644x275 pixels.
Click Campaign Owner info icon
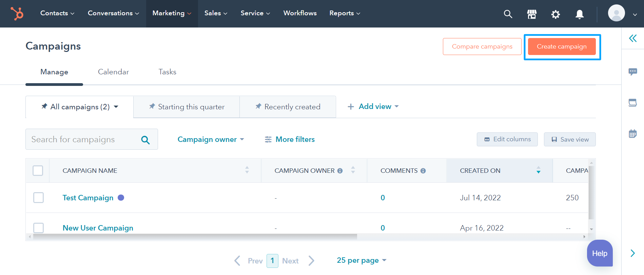(x=340, y=171)
